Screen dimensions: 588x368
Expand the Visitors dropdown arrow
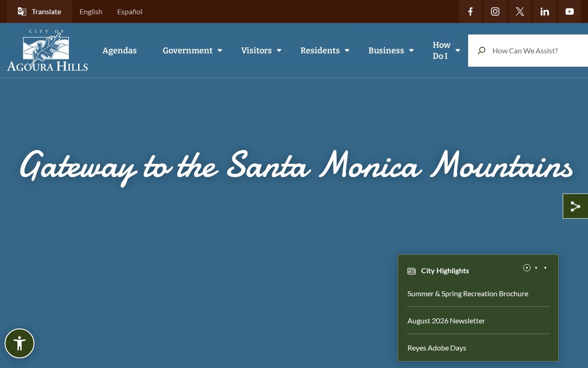pyautogui.click(x=279, y=51)
